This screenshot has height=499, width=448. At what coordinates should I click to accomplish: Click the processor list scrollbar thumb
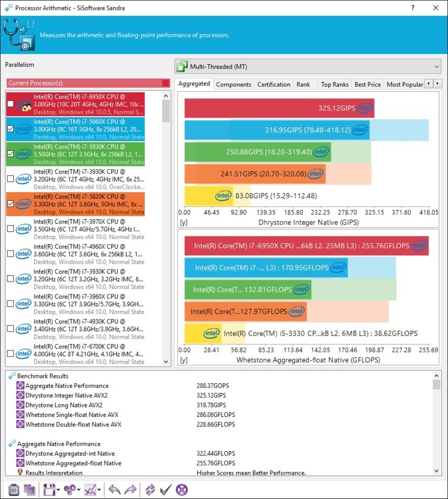click(166, 111)
